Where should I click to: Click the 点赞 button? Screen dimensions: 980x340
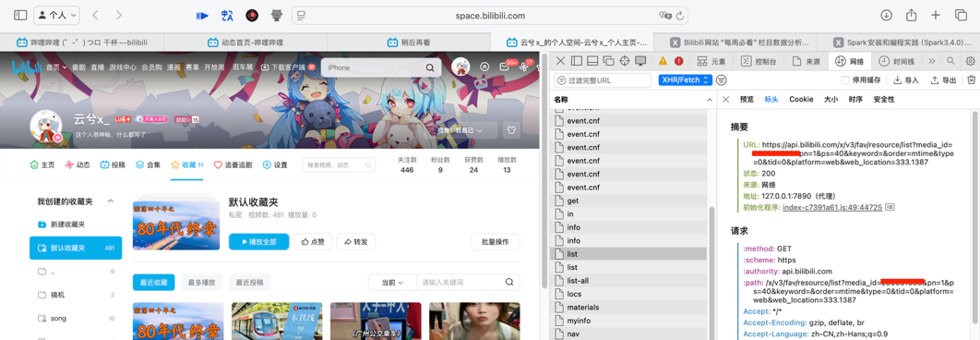point(313,242)
